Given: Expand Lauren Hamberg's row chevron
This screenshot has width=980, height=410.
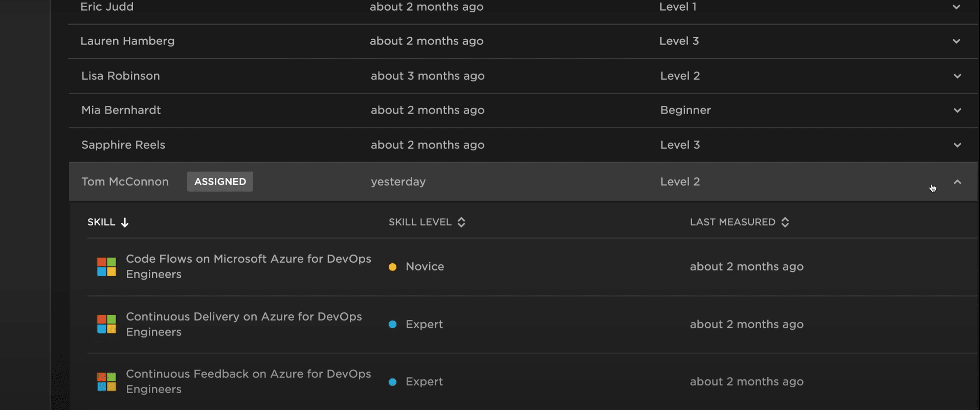Looking at the screenshot, I should [956, 41].
